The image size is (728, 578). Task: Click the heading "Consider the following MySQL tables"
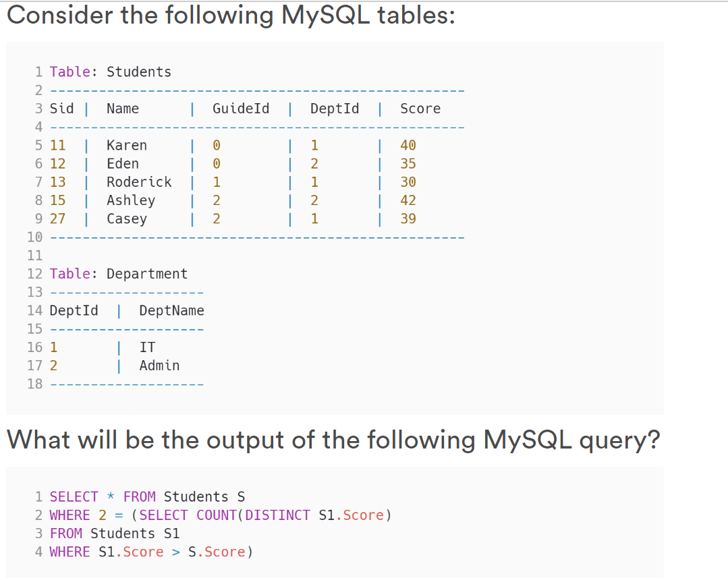point(231,15)
